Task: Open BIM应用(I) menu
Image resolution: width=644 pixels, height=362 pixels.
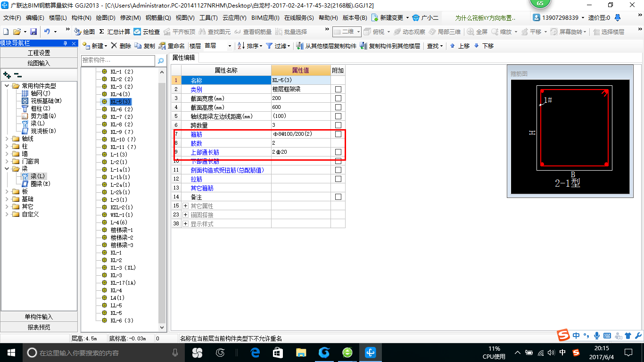Action: click(265, 18)
